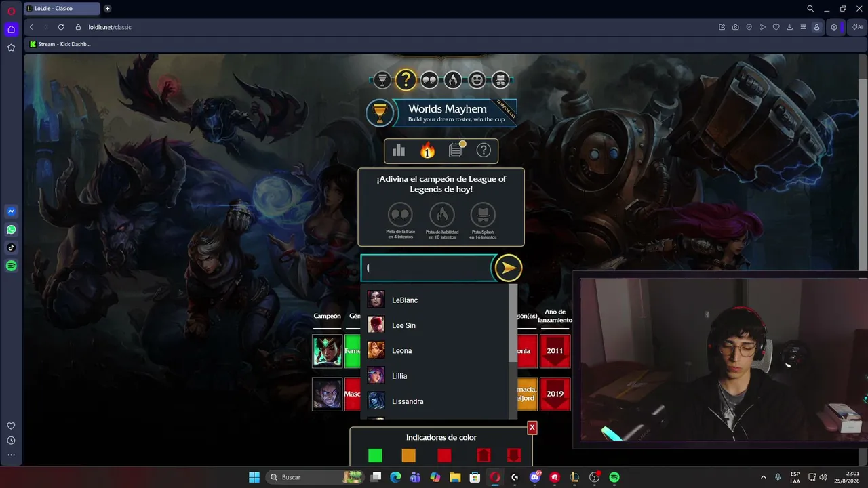Open File Explorer from the taskbar
The height and width of the screenshot is (488, 868).
click(x=455, y=477)
